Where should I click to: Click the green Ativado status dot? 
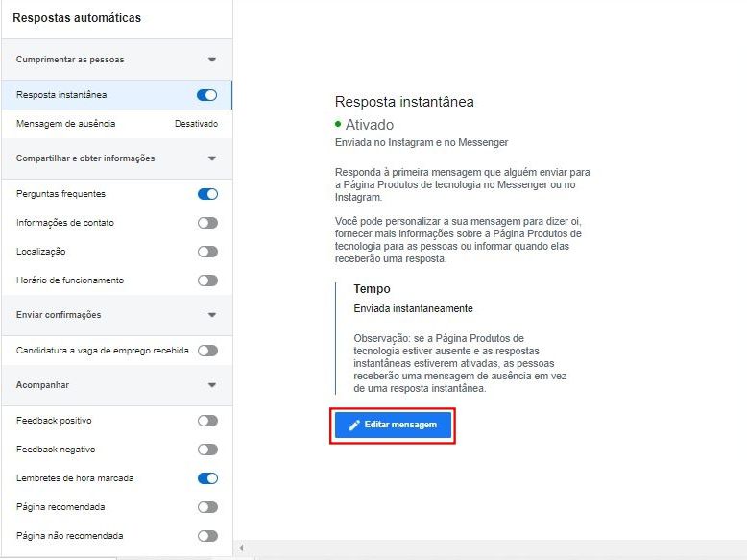pos(338,125)
